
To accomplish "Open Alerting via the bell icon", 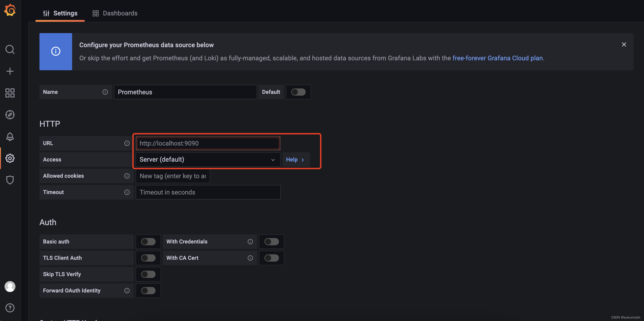I will (10, 136).
